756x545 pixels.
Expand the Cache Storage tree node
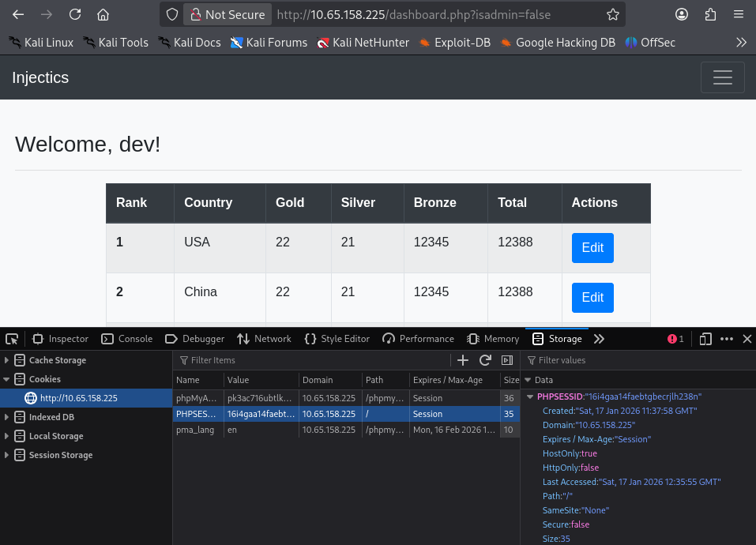coord(6,360)
